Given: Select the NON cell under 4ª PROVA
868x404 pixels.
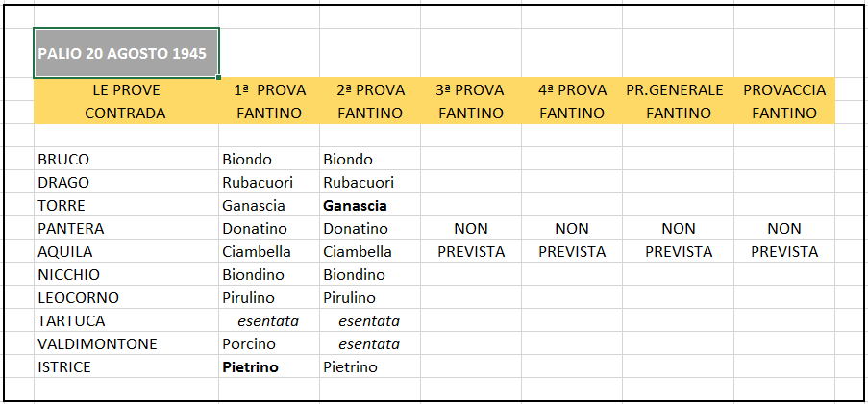Looking at the screenshot, I should pos(572,228).
